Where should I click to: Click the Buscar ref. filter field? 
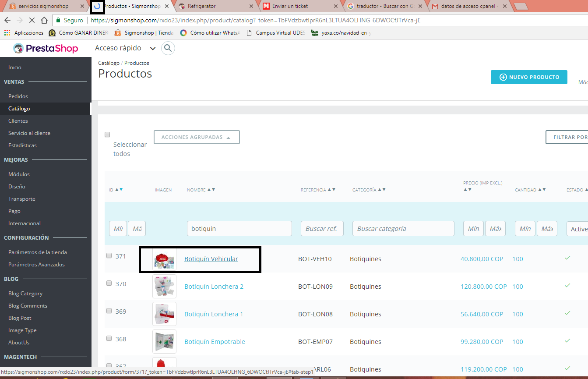tap(322, 229)
